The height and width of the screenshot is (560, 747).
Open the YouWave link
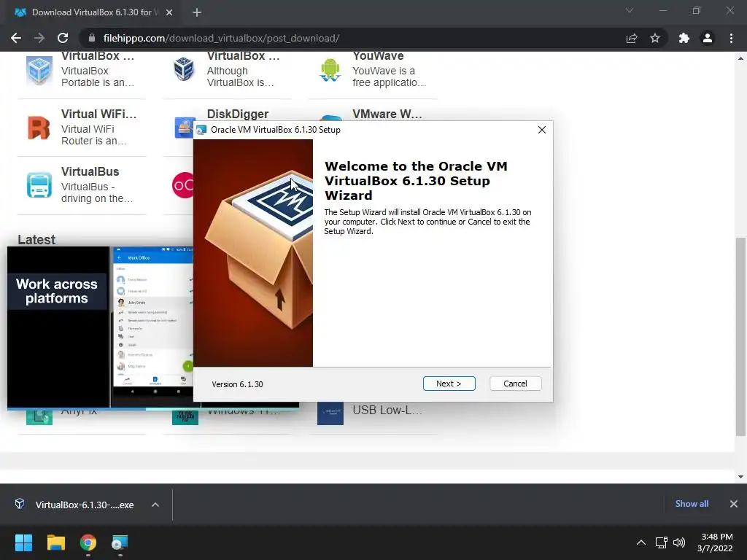pos(378,55)
